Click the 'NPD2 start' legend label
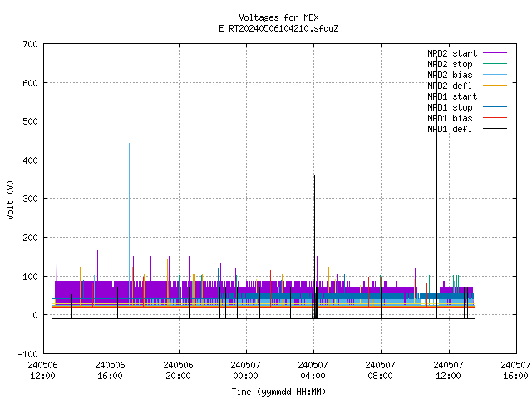 pos(452,53)
